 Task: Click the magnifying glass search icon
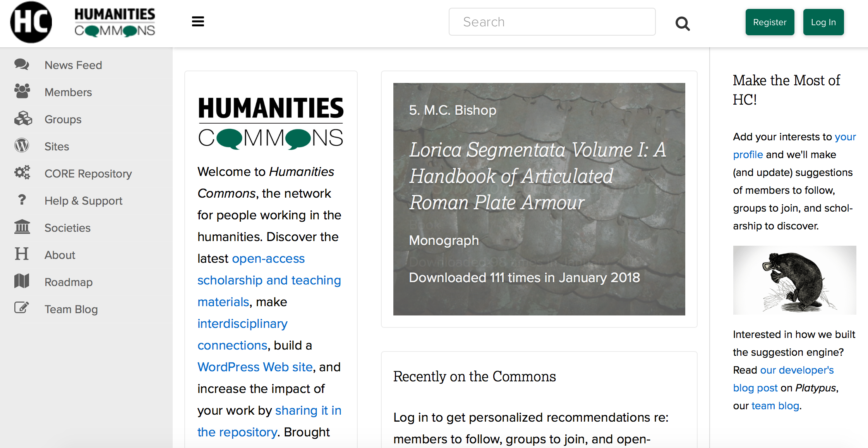coord(683,23)
